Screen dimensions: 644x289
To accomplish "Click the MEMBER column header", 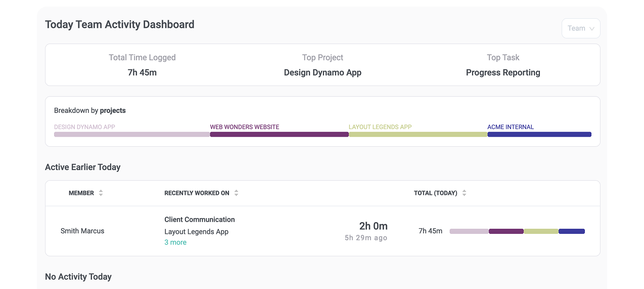I will point(81,193).
